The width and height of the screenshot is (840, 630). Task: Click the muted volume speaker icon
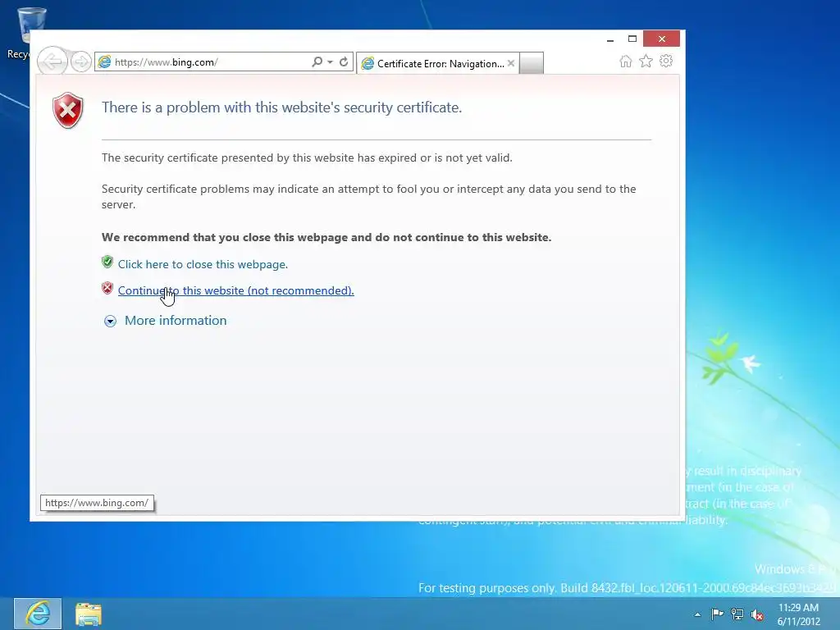[x=757, y=615]
